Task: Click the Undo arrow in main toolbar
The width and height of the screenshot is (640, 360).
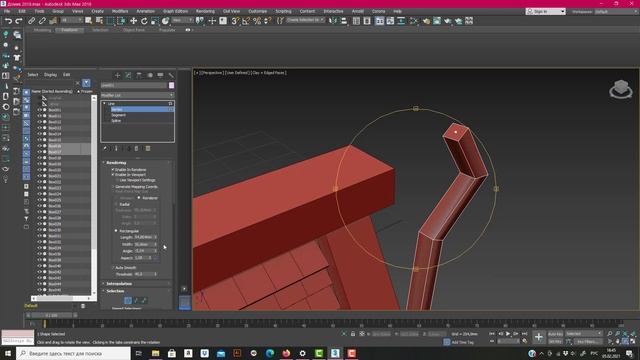Action: 8,21
